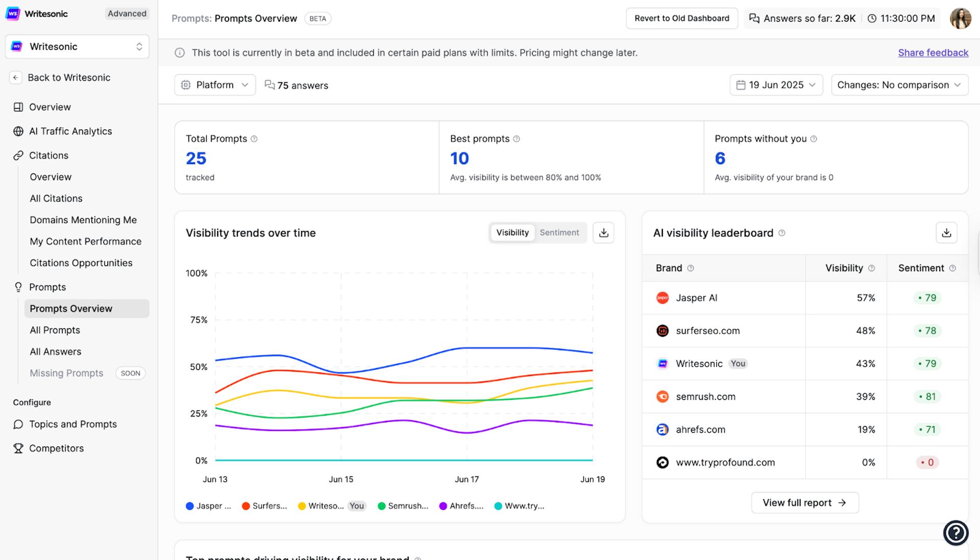Click the www.tryprofound.com brand logo
Screen dimensions: 980x560
[x=663, y=463]
